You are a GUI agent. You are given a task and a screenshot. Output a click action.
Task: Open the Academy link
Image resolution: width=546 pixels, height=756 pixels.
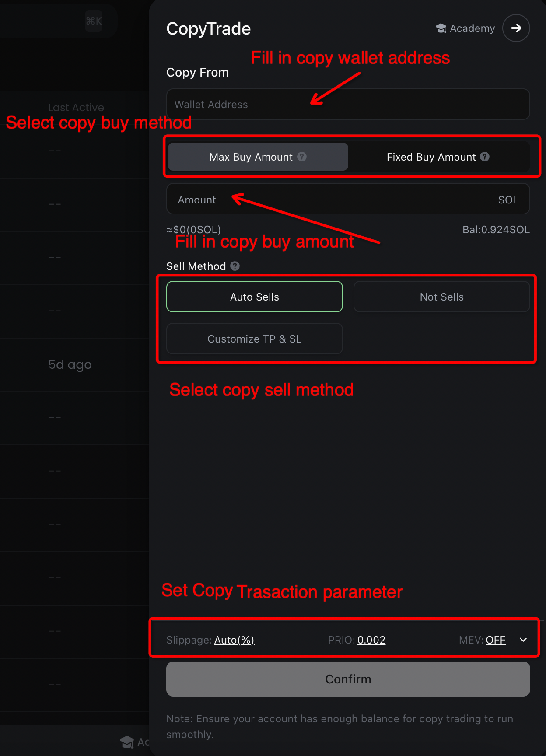click(x=472, y=28)
